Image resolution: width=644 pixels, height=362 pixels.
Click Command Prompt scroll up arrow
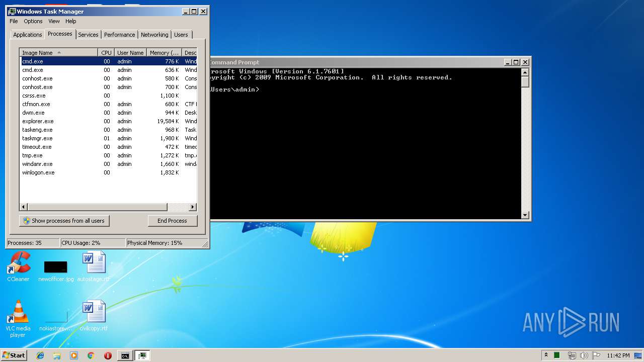pos(525,72)
